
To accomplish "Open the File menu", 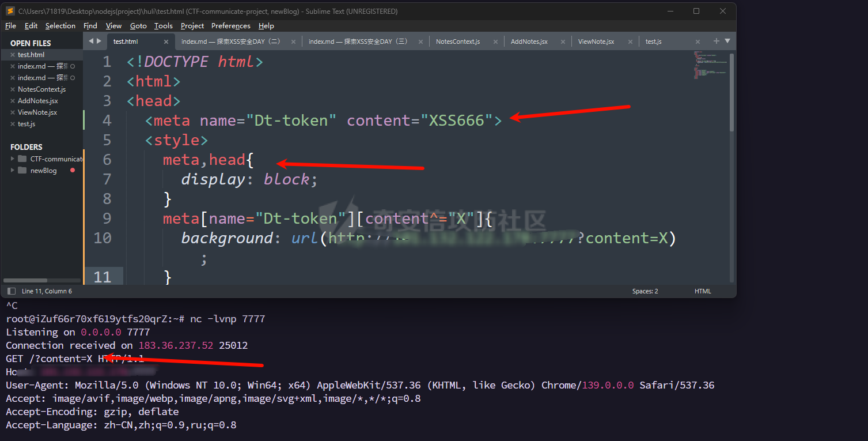I will pos(10,26).
